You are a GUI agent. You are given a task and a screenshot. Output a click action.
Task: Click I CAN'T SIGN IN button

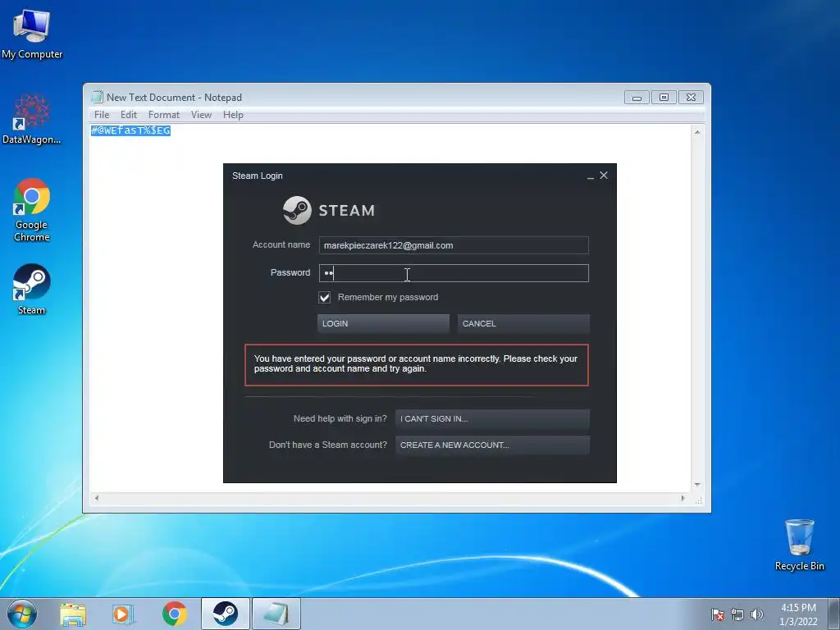pyautogui.click(x=492, y=419)
